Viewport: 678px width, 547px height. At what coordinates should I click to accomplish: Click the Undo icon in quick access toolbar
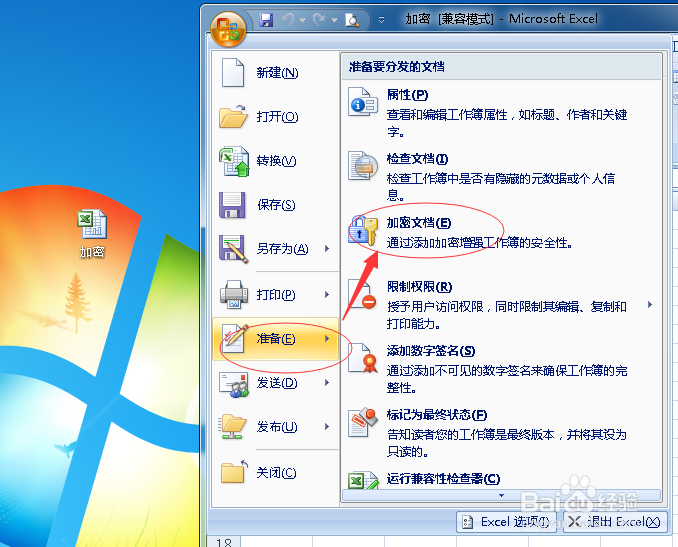[288, 19]
